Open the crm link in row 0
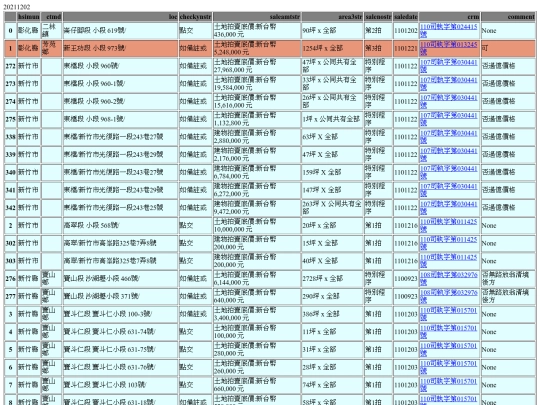This screenshot has width=540, height=405. click(x=449, y=30)
